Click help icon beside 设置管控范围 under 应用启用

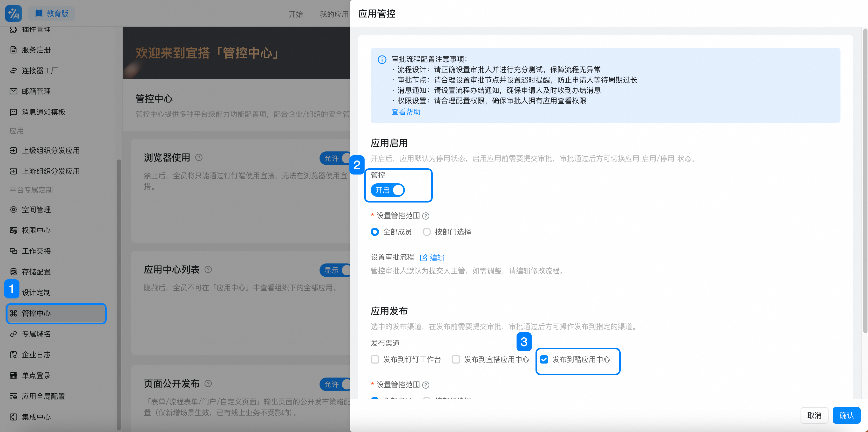pos(426,216)
